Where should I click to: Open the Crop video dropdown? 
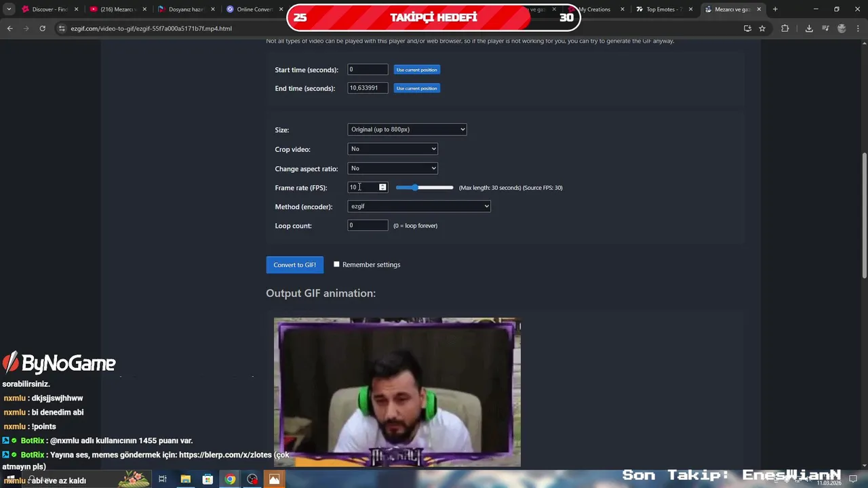point(393,148)
